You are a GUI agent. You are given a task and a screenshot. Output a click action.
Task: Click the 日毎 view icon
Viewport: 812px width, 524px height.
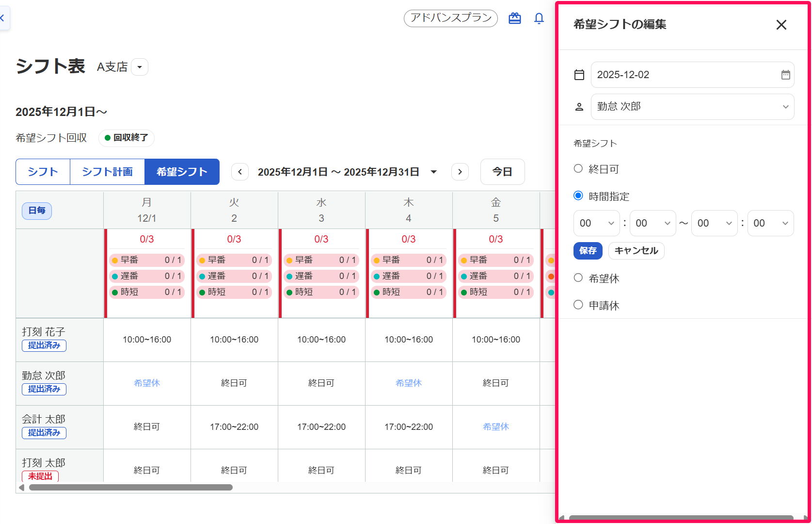36,211
